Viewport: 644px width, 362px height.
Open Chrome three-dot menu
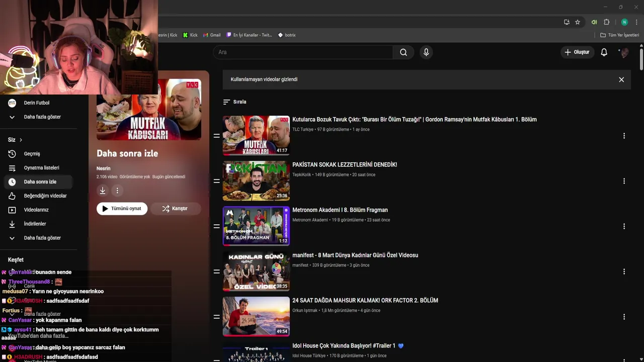[636, 22]
